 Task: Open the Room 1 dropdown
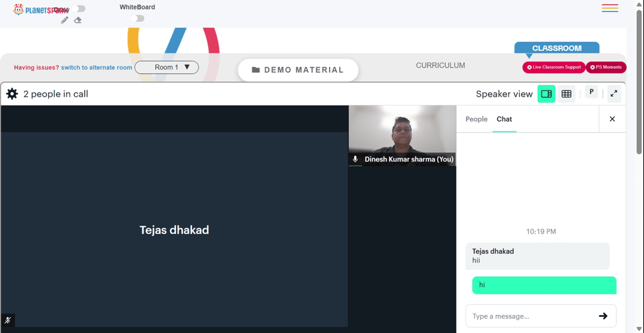[x=167, y=68]
